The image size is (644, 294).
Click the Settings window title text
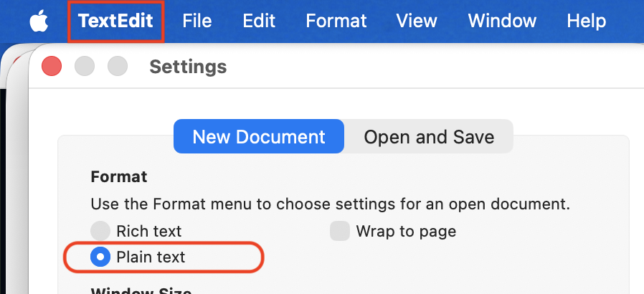pos(188,67)
